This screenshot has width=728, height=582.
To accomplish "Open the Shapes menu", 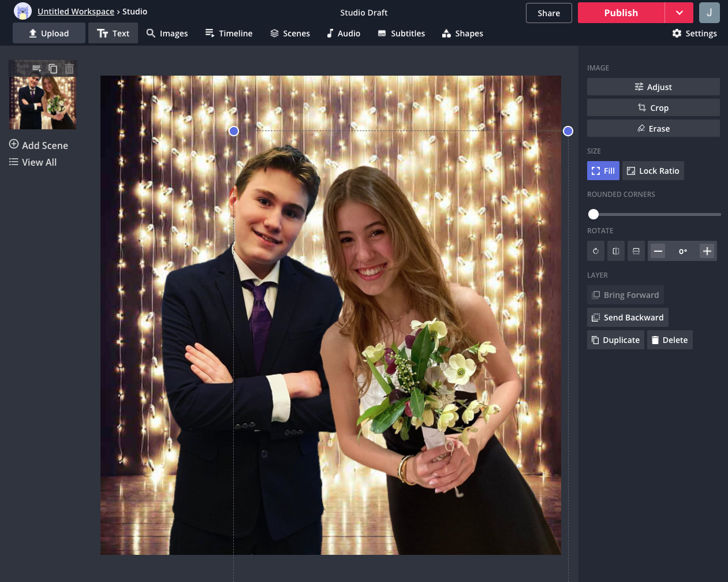I will click(462, 33).
